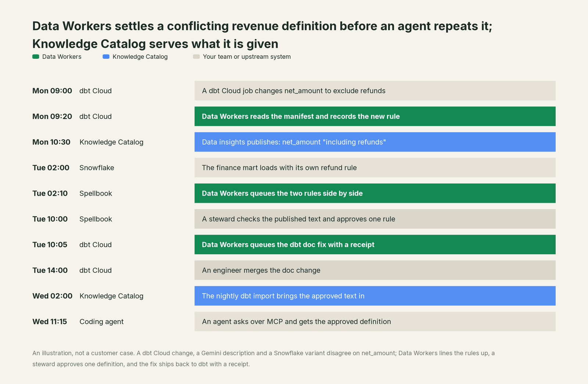Image resolution: width=588 pixels, height=384 pixels.
Task: Click the blue Knowledge Catalog legend swatch
Action: [x=106, y=57]
